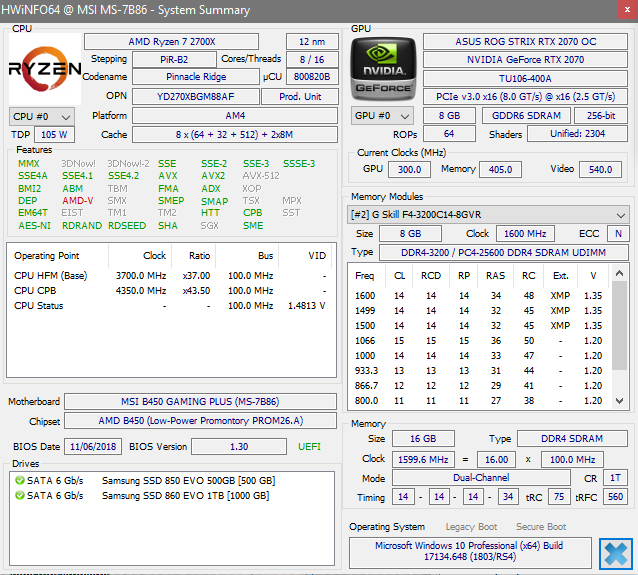Click the CPU HFM (Base) row
Screen dimensions: 638x575
click(x=171, y=276)
